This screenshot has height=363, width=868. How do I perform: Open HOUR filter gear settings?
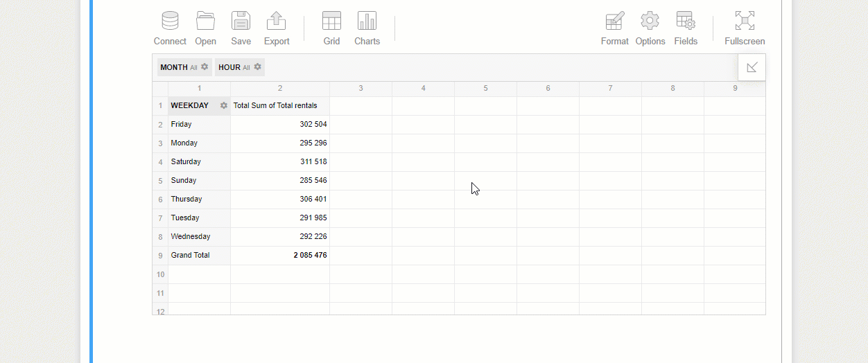(257, 67)
